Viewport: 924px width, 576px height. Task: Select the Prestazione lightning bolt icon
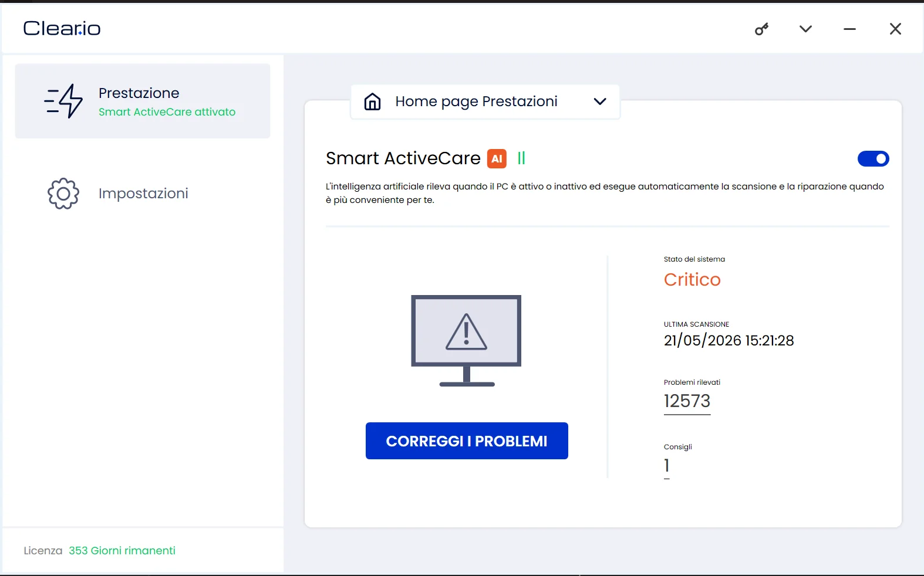click(63, 101)
